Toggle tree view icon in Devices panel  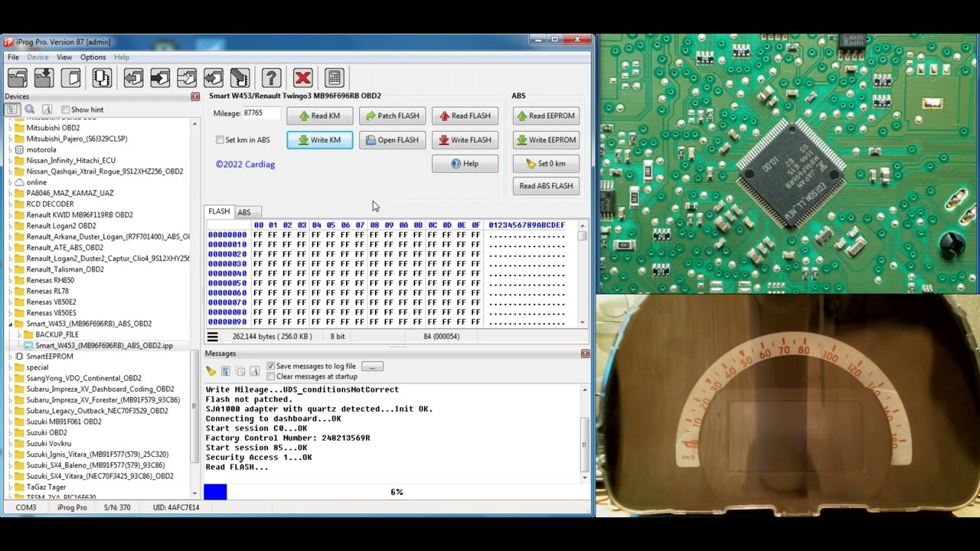point(13,109)
